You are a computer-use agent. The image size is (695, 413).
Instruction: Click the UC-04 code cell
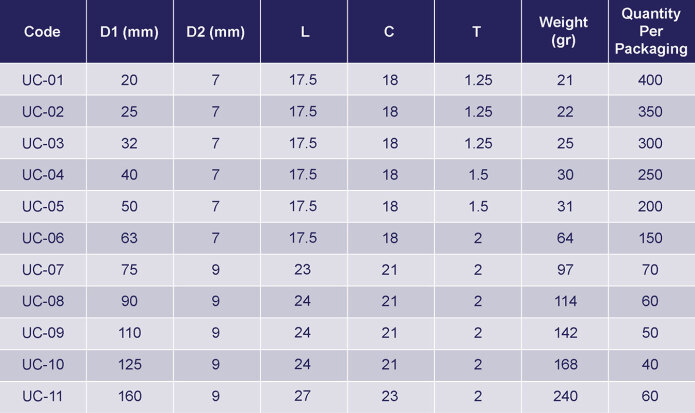(43, 175)
